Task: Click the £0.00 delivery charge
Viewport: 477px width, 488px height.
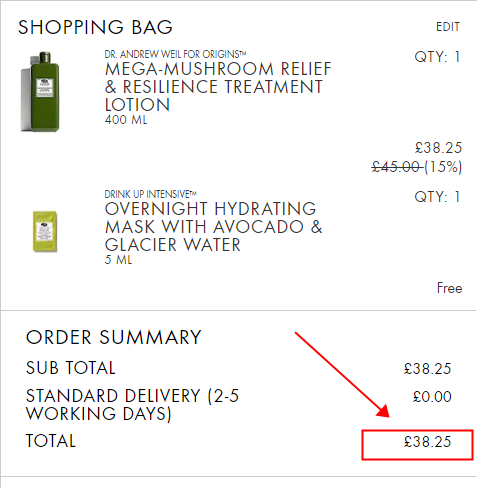Action: point(432,397)
